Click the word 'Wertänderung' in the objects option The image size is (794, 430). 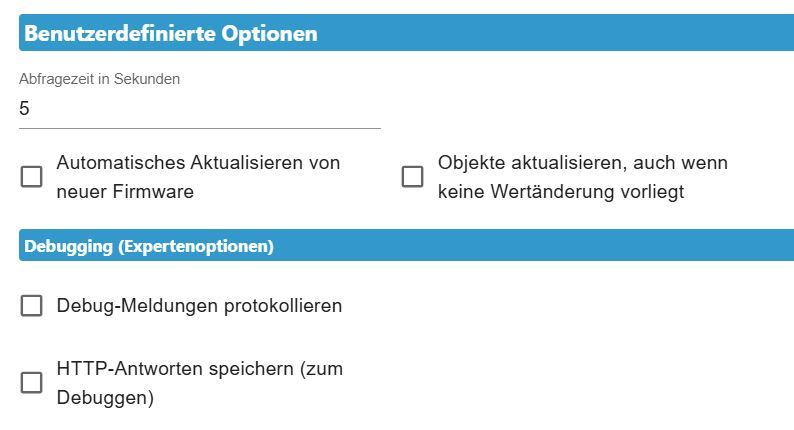pos(552,192)
